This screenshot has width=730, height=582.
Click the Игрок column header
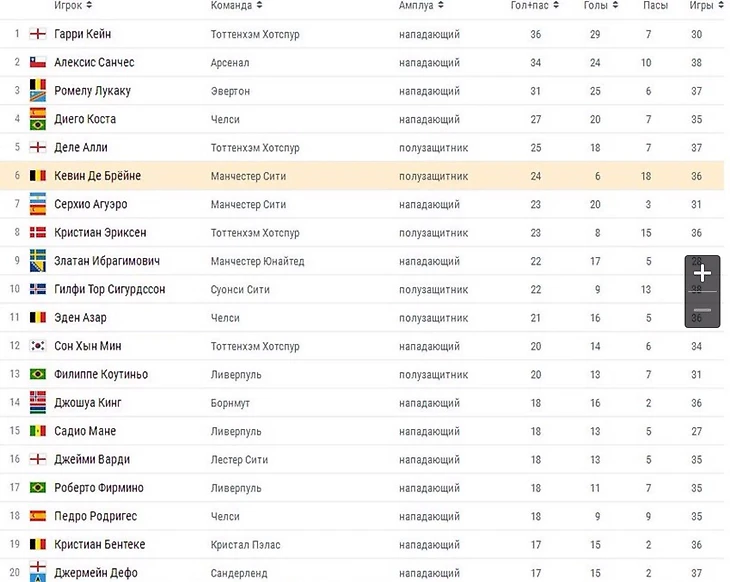click(68, 6)
